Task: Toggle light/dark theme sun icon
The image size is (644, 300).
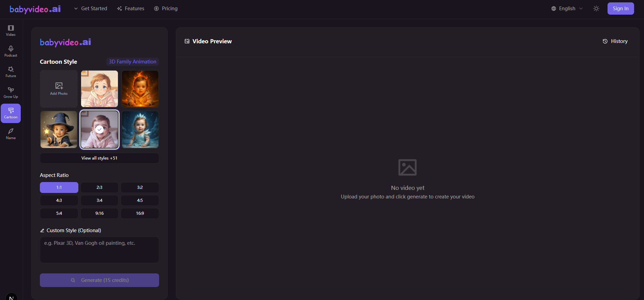Action: 596,9
